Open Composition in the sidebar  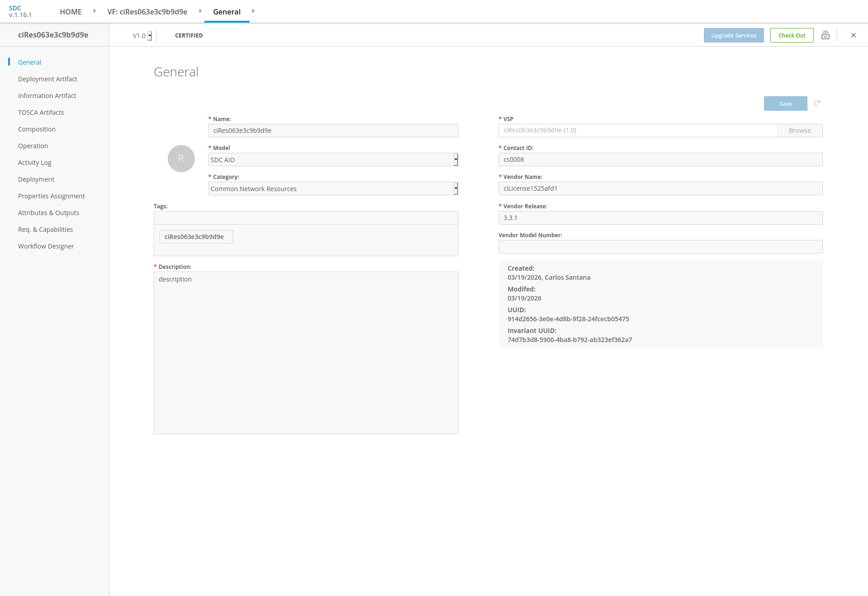coord(37,129)
